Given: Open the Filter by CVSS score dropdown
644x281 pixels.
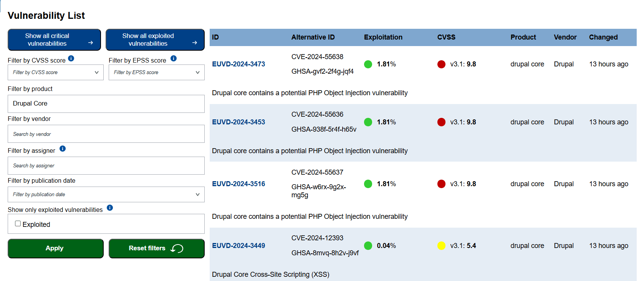Looking at the screenshot, I should (56, 72).
